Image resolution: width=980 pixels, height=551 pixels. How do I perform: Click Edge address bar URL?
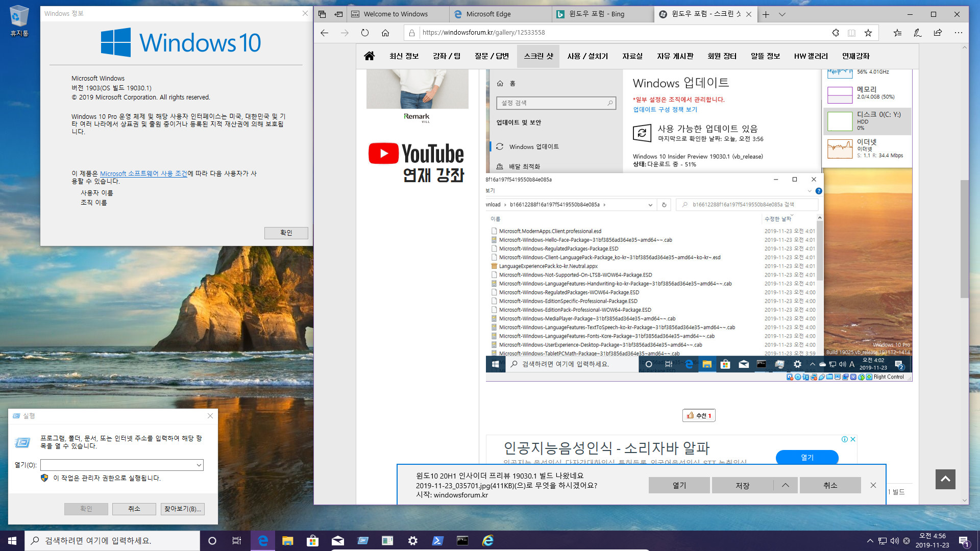coord(483,33)
